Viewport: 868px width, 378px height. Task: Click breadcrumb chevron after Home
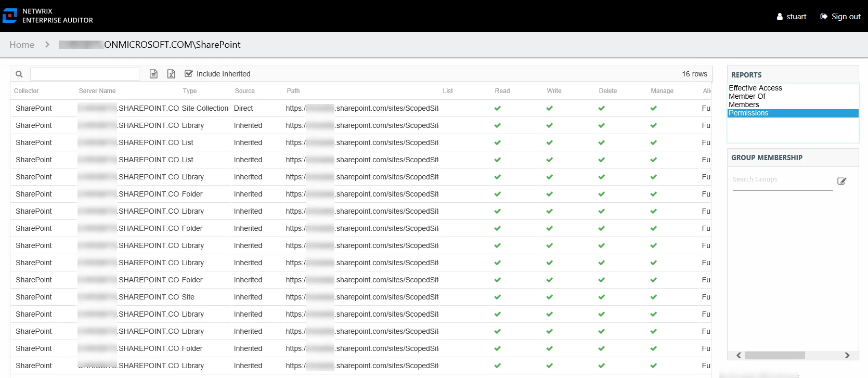tap(47, 45)
